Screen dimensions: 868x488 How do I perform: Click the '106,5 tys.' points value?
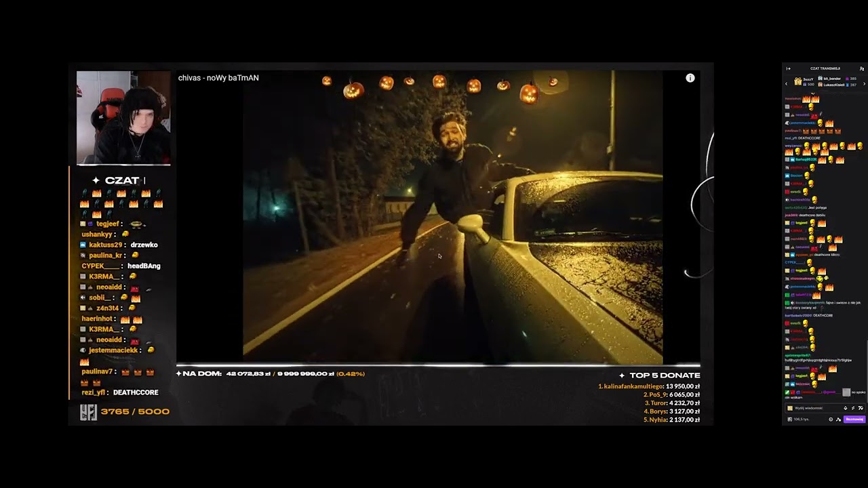[x=801, y=420]
